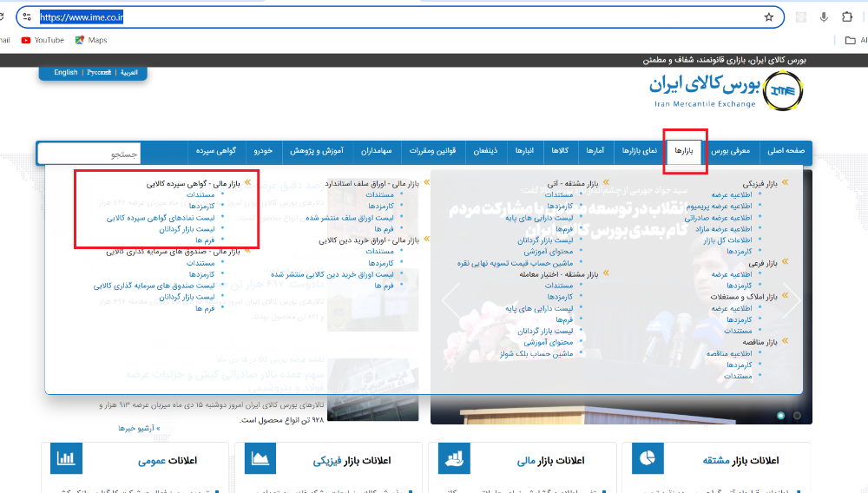This screenshot has width=868, height=493.
Task: Open سهامداران menu item
Action: (377, 150)
